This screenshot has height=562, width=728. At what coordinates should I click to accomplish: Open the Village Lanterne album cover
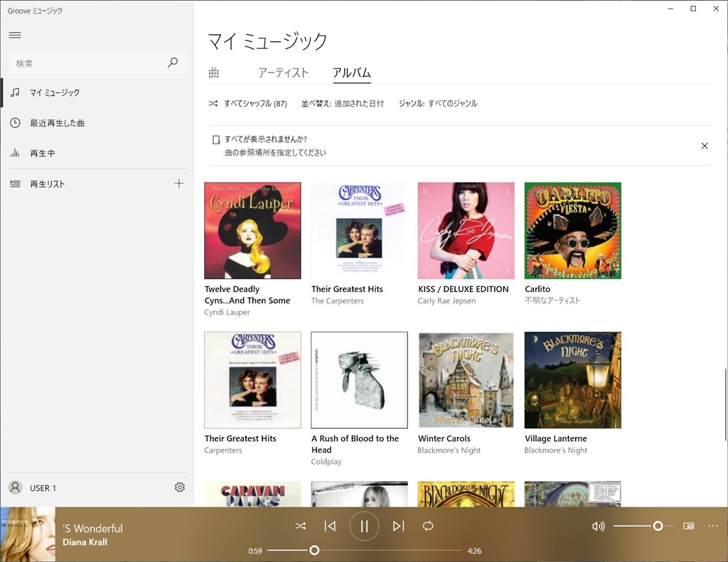point(573,380)
